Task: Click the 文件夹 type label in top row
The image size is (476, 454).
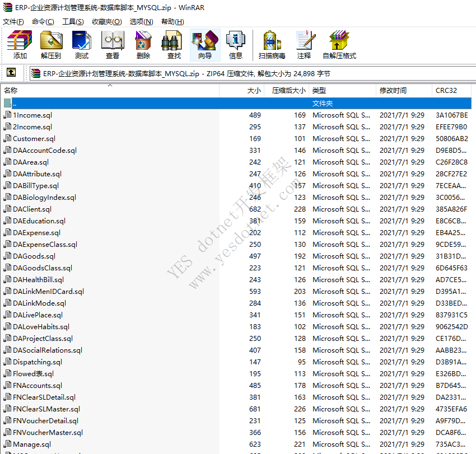Action: pyautogui.click(x=323, y=104)
